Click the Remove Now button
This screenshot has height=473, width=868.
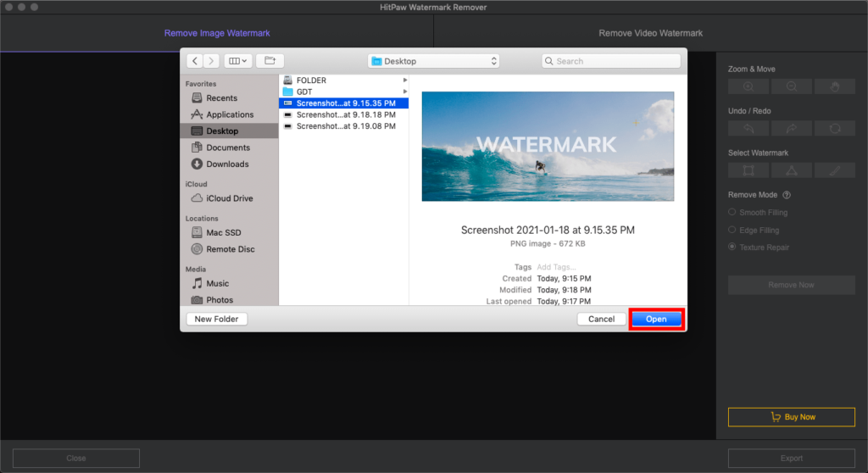(791, 285)
